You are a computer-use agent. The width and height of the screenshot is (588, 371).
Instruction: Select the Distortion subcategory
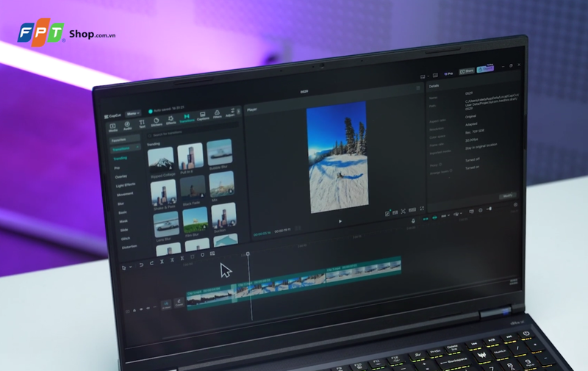coord(129,247)
